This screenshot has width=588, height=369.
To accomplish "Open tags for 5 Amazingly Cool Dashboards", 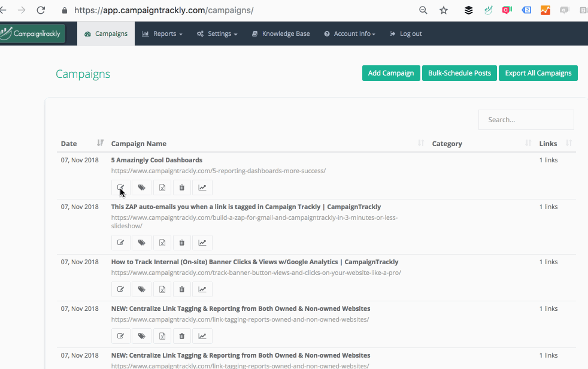I will pyautogui.click(x=141, y=187).
